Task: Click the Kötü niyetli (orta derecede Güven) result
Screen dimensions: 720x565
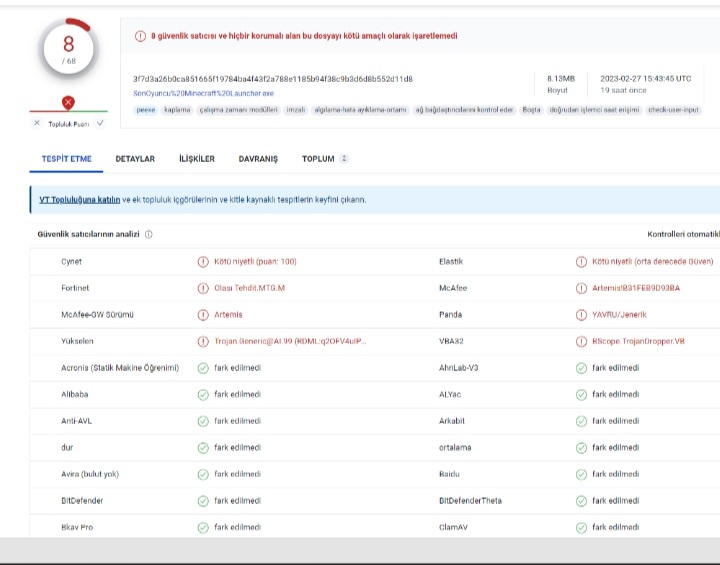Action: 652,261
